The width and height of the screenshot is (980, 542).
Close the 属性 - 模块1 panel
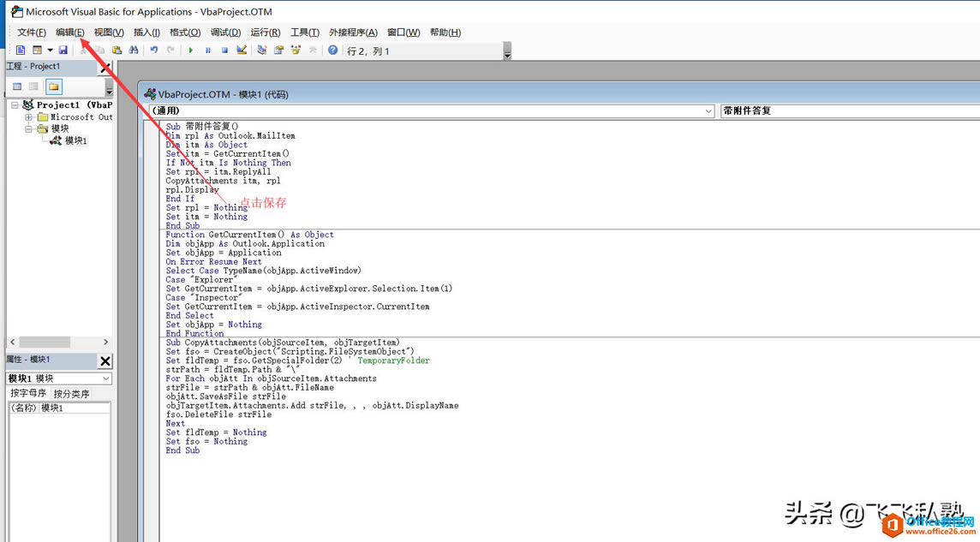coord(105,361)
